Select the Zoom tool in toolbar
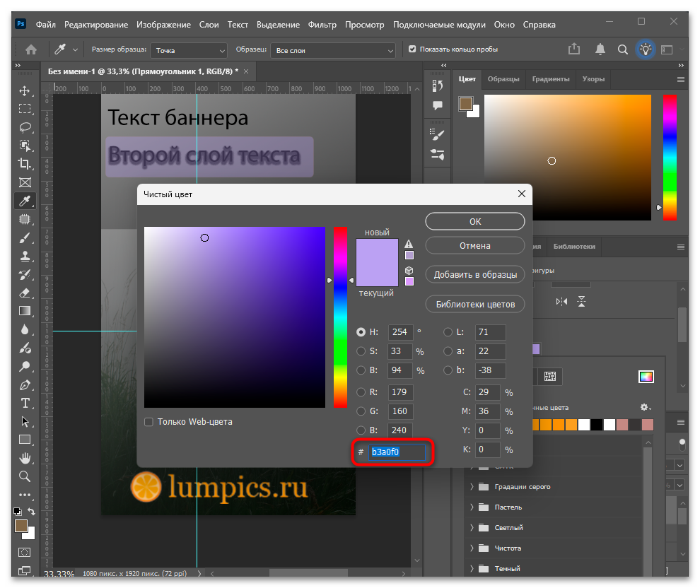This screenshot has height=588, width=700. [25, 476]
